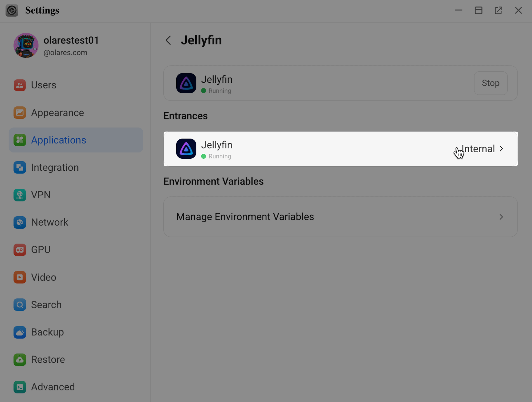Click Manage Environment Variables label
Screen dimensions: 532x402
coord(245,217)
